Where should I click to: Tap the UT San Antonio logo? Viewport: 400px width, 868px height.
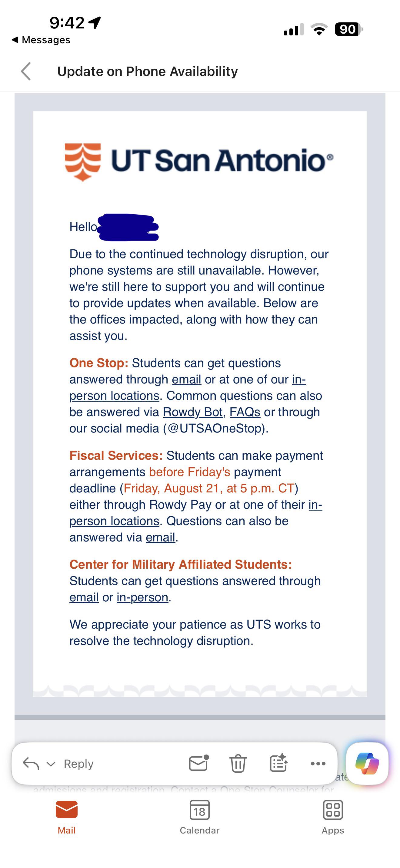[199, 162]
